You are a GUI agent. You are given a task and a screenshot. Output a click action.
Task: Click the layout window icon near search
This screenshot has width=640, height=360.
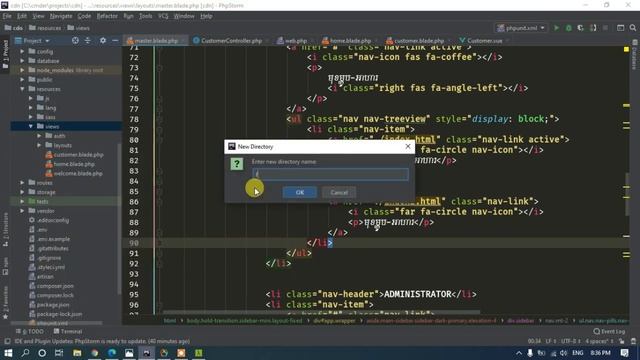[620, 28]
